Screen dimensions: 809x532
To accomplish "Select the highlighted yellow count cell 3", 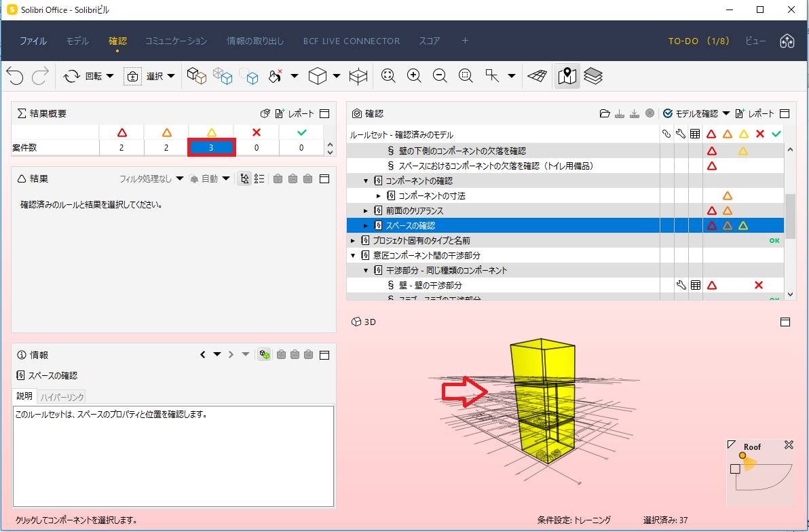I will pos(212,147).
